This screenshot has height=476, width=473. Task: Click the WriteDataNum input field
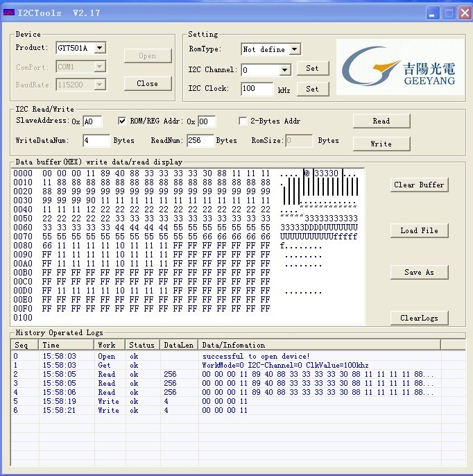96,141
